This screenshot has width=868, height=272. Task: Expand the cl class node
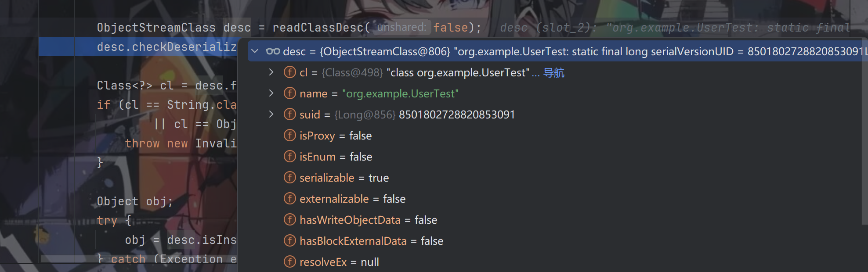coord(271,72)
